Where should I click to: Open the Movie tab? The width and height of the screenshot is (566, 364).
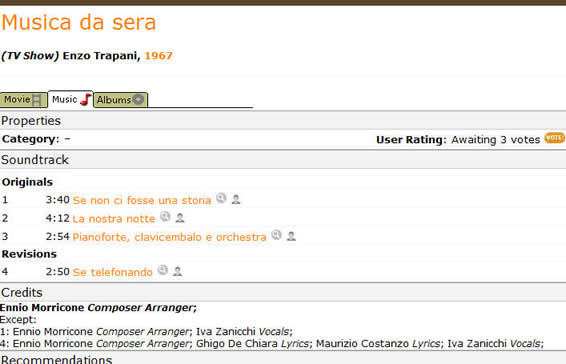(23, 100)
